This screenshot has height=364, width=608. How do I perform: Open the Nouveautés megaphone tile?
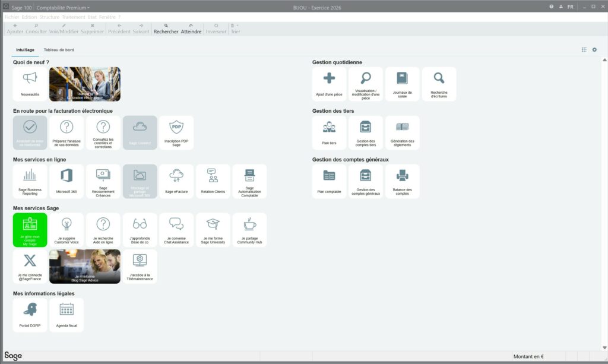(x=30, y=84)
